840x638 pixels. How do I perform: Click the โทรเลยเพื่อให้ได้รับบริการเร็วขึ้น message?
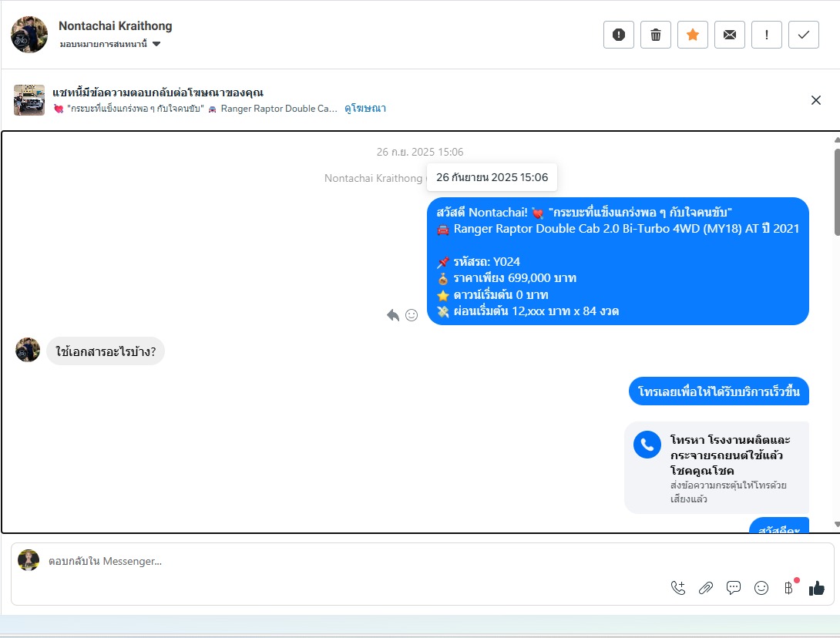[718, 391]
